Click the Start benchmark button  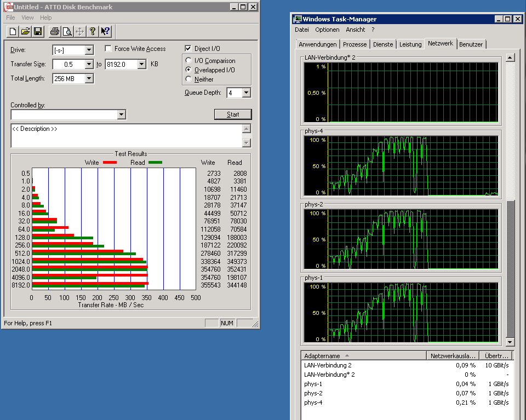[x=233, y=114]
